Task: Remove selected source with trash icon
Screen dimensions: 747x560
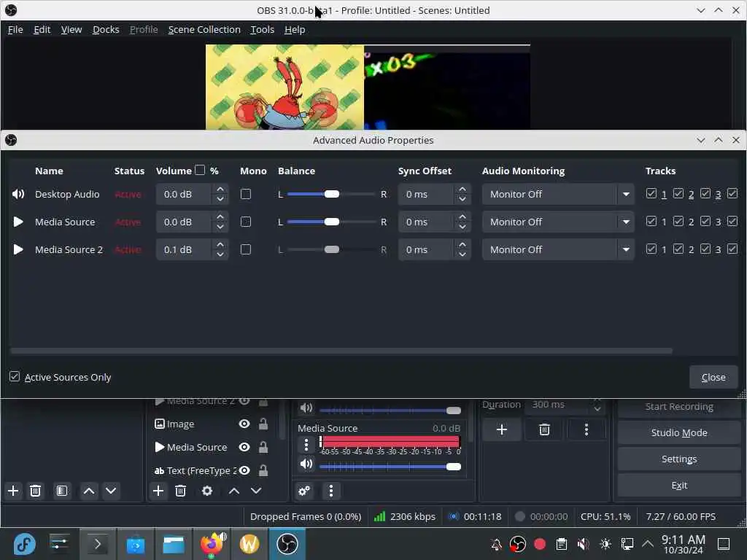Action: click(181, 491)
